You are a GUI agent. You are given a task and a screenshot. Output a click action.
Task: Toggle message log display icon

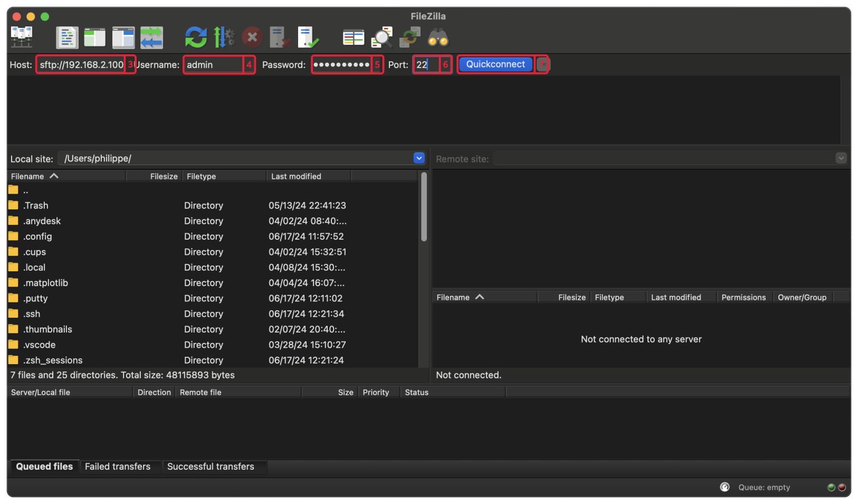coord(67,37)
